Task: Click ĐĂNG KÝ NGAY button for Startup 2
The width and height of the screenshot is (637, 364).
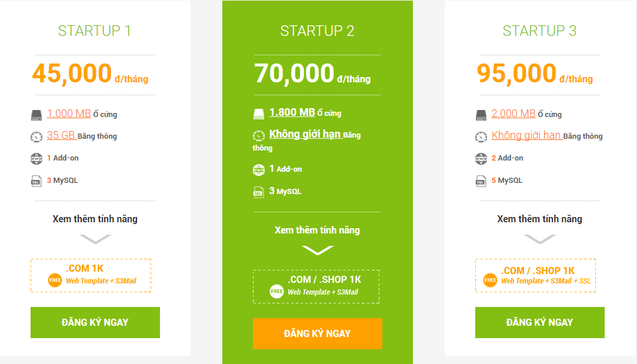Action: point(317,333)
